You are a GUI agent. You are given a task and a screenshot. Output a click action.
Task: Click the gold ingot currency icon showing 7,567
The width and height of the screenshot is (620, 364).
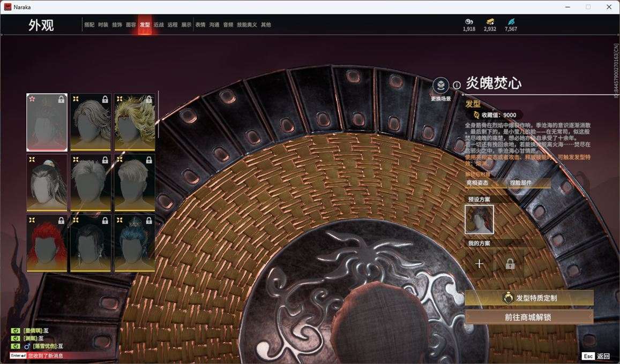coord(510,21)
